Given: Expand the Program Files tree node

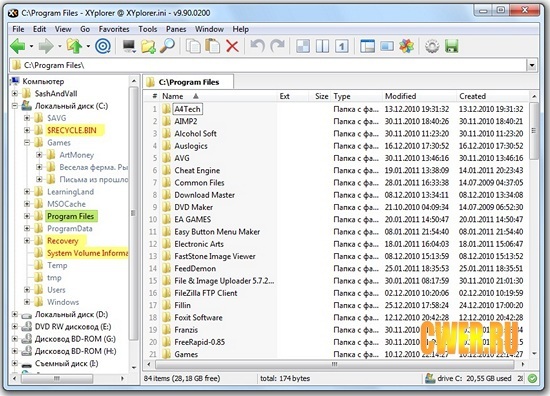Looking at the screenshot, I should (27, 216).
